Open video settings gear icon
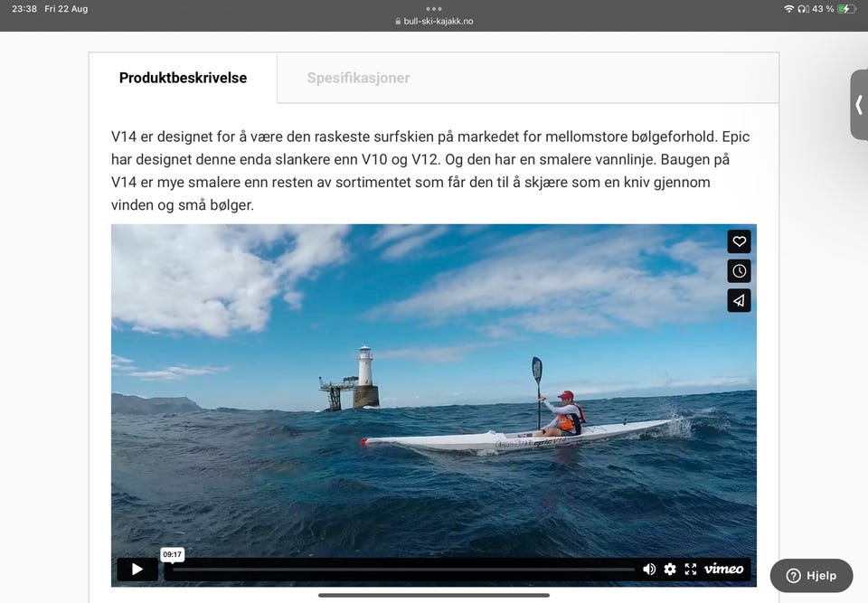This screenshot has height=603, width=868. (670, 570)
